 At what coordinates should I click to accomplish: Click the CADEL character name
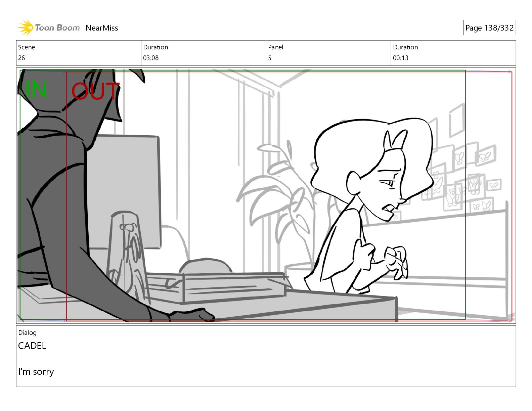[x=32, y=346]
